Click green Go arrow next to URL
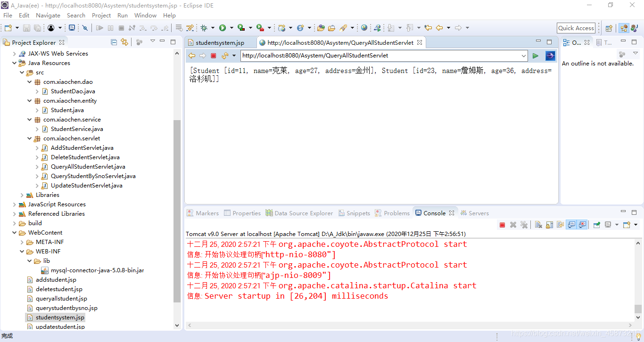Image resolution: width=644 pixels, height=342 pixels. click(536, 56)
